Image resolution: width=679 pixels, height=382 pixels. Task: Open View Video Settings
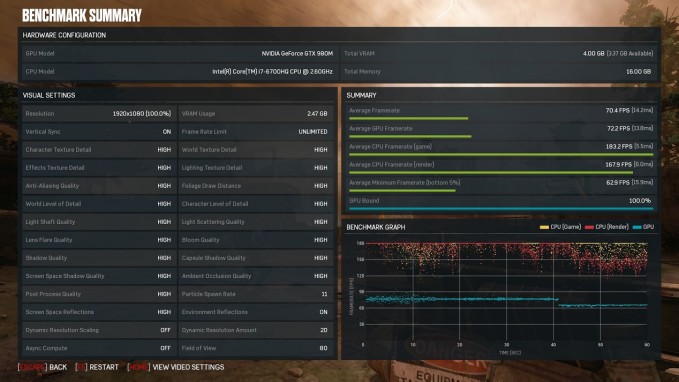pyautogui.click(x=175, y=367)
